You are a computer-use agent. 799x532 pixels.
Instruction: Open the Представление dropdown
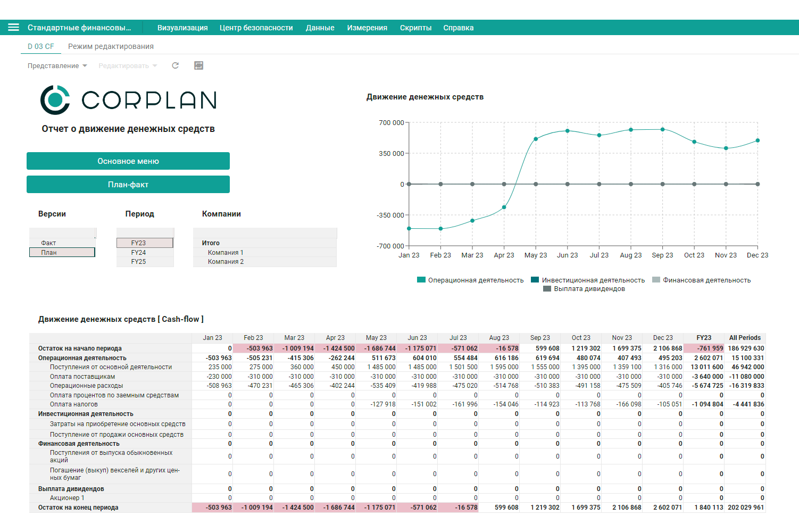click(x=57, y=66)
